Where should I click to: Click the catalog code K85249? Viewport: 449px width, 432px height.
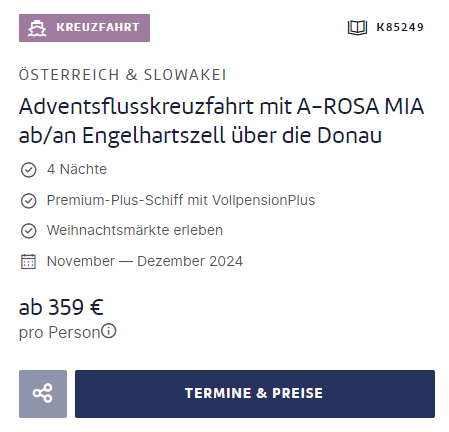400,27
